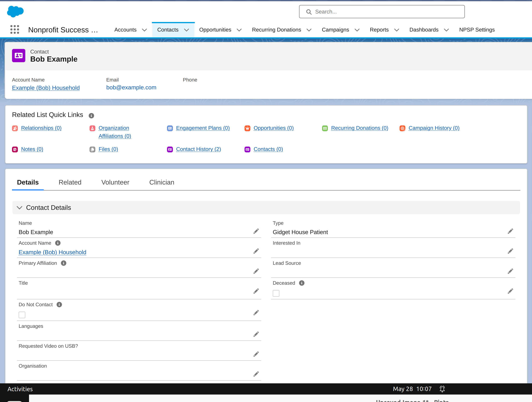This screenshot has width=532, height=402.
Task: Click the pencil icon to edit Name
Action: [256, 231]
